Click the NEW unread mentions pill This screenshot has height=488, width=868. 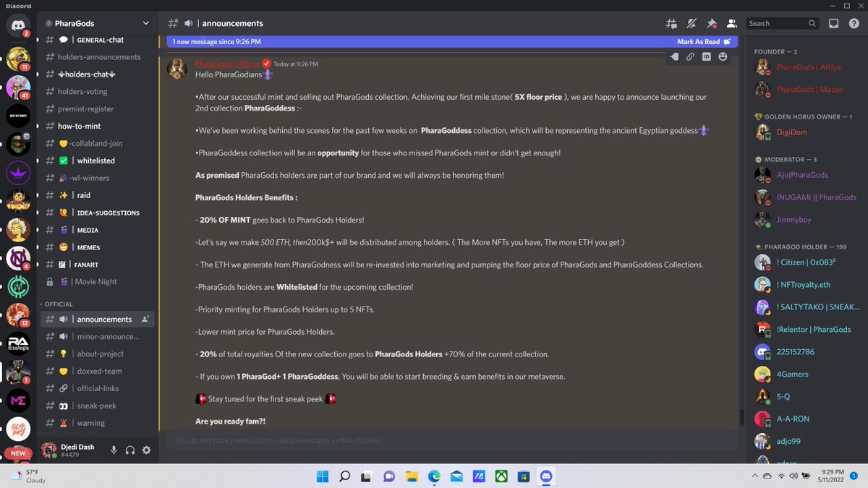click(18, 453)
